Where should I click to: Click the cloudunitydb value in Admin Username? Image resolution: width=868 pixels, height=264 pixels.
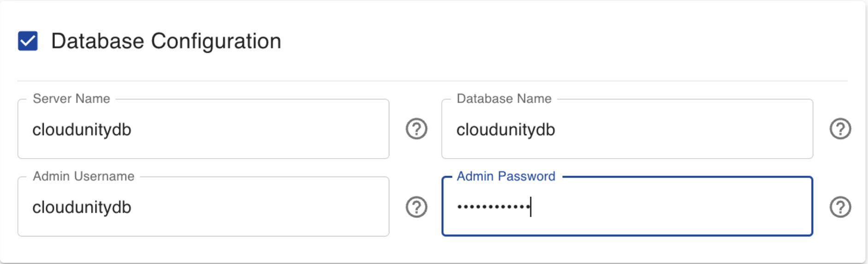click(x=82, y=207)
